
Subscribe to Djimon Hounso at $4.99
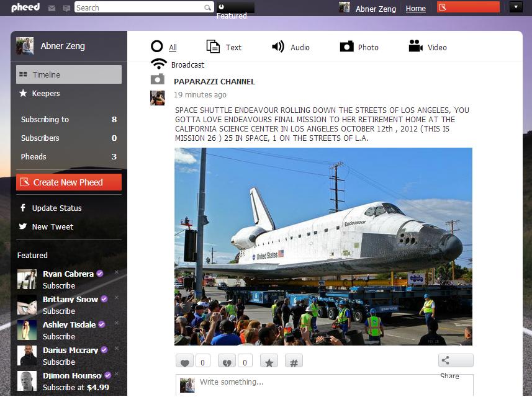pyautogui.click(x=76, y=388)
